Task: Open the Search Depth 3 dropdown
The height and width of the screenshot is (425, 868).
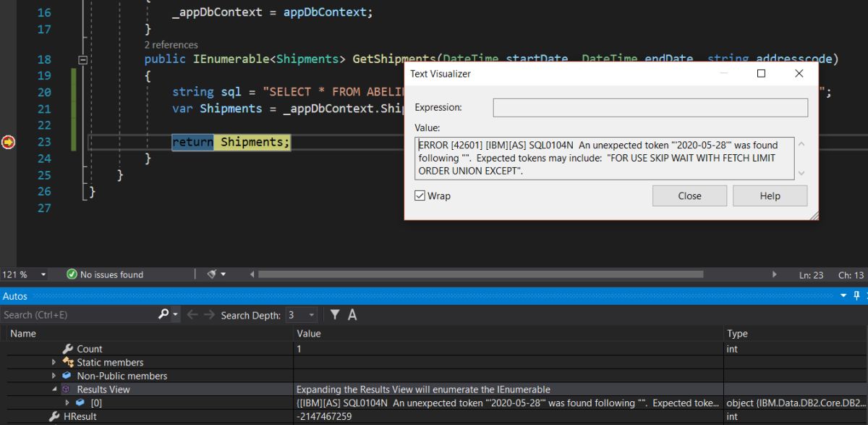Action: (312, 315)
